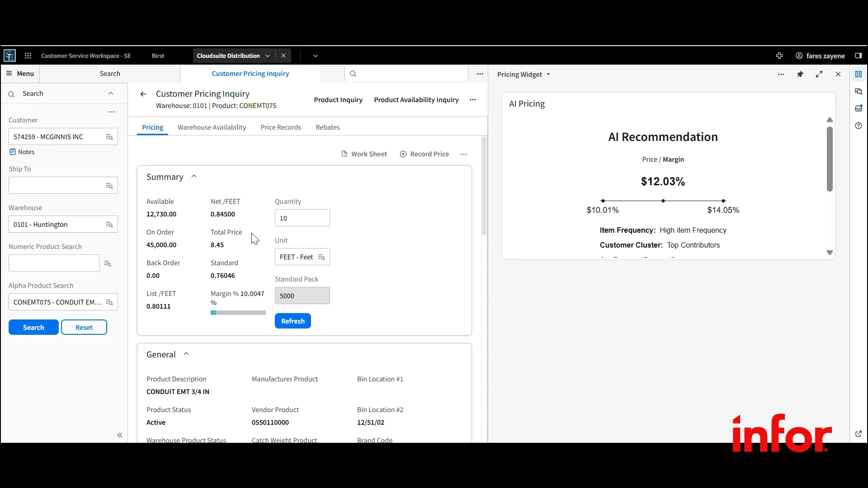This screenshot has width=868, height=488.
Task: Collapse the Summary section
Action: 194,177
